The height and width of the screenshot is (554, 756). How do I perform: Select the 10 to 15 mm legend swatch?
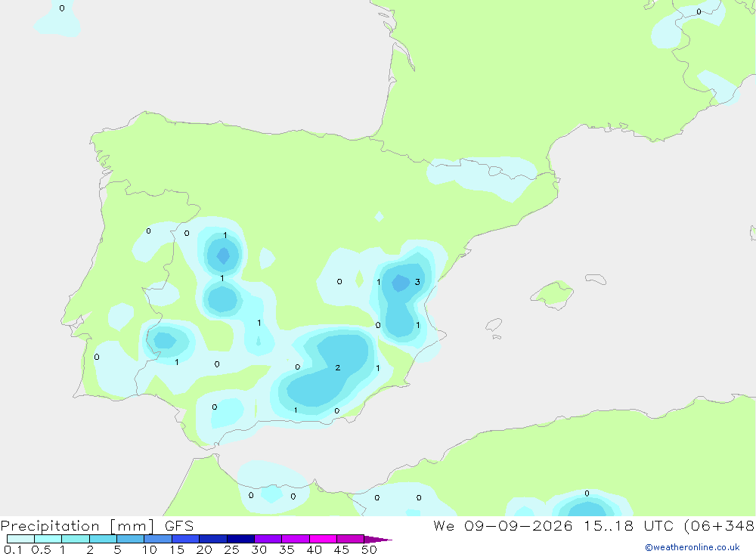coord(158,539)
